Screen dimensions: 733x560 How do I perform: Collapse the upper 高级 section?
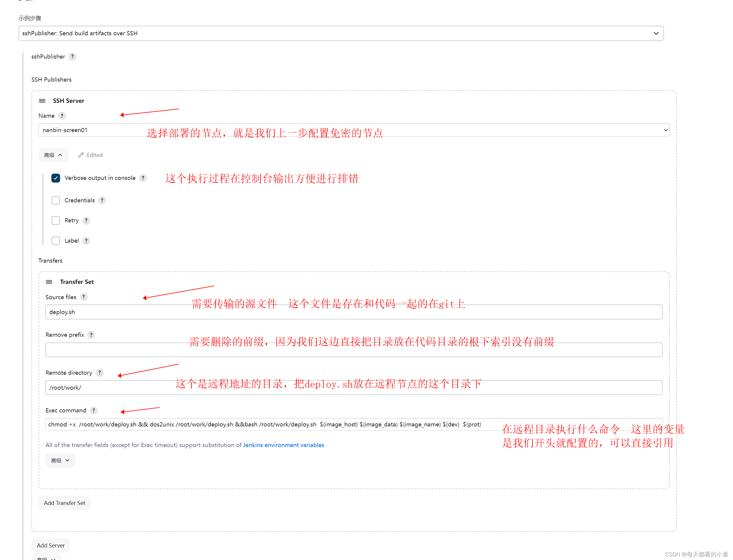tap(53, 155)
